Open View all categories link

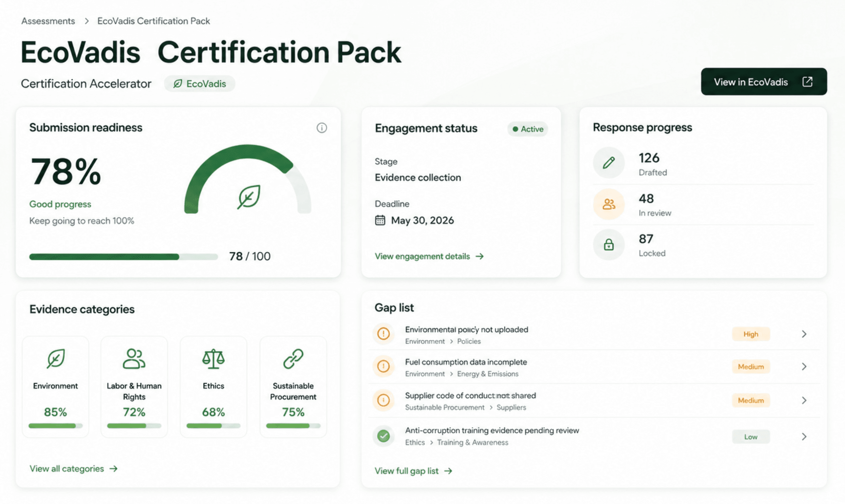coord(67,469)
